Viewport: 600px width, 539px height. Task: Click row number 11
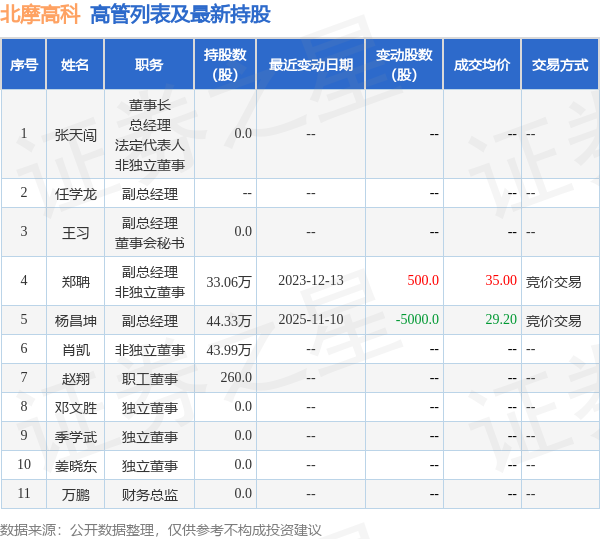24,493
